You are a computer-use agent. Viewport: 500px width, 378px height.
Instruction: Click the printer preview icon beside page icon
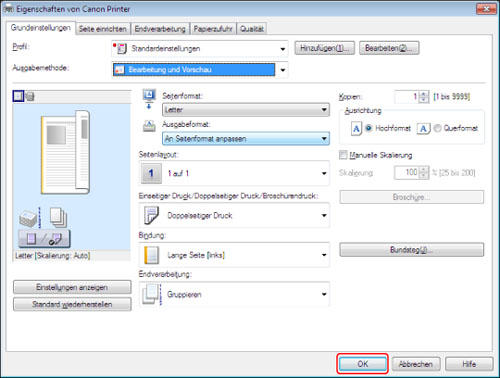[30, 97]
